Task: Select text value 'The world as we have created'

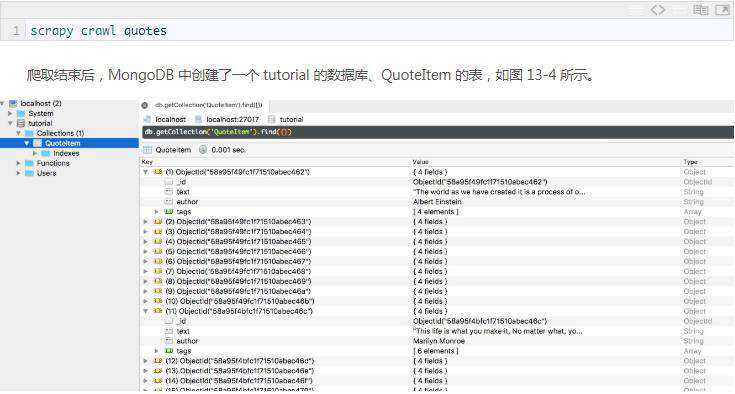Action: click(499, 192)
